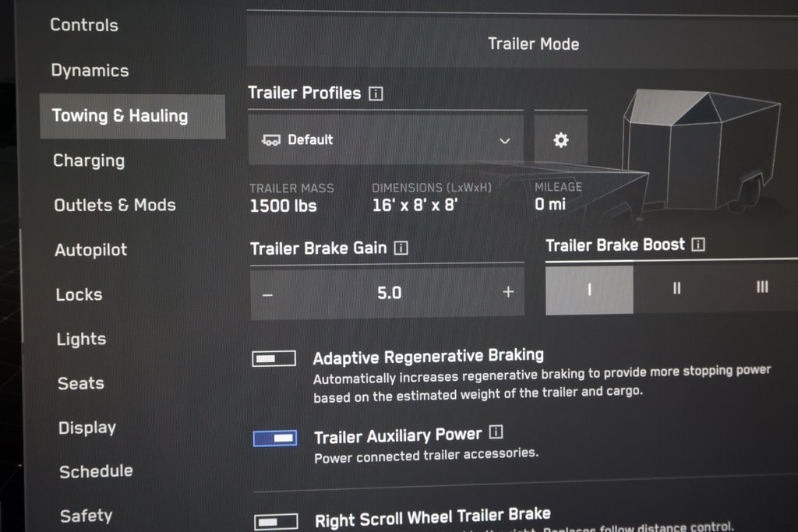The height and width of the screenshot is (532, 798).
Task: Click info icon next to Trailer Auxiliary Power
Action: [496, 432]
